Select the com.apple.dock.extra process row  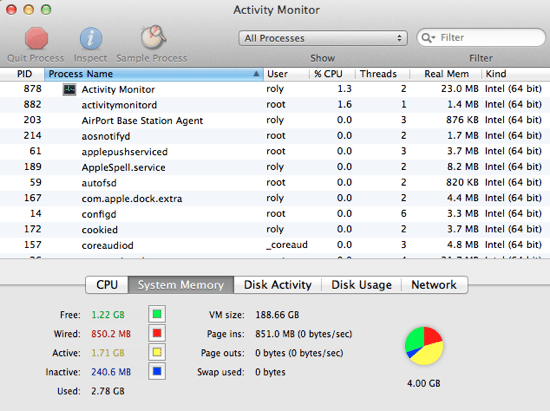(x=275, y=198)
